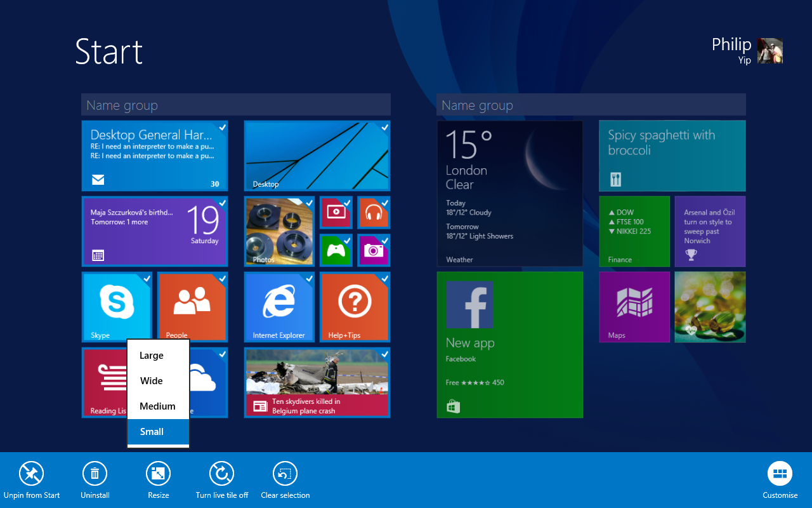Choose Small tile size
The image size is (812, 508).
[x=158, y=432]
